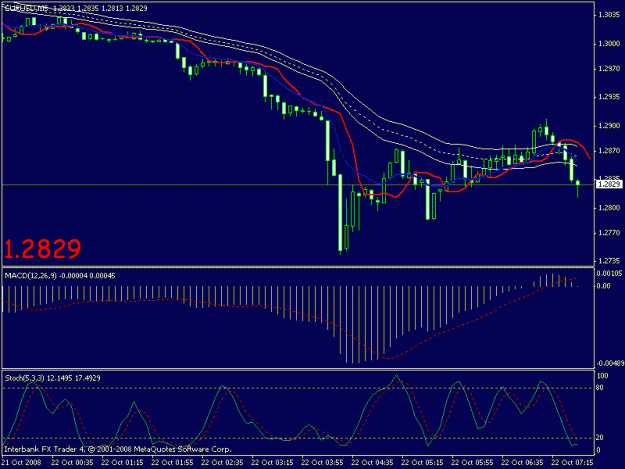This screenshot has width=625, height=469.
Task: Select the current price tag 1.2829 on axis
Action: coord(609,184)
